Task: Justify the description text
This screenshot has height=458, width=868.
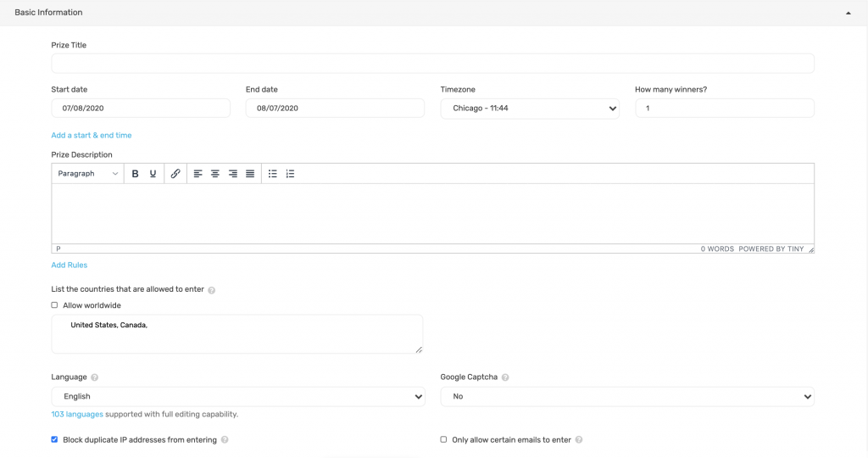Action: click(250, 174)
